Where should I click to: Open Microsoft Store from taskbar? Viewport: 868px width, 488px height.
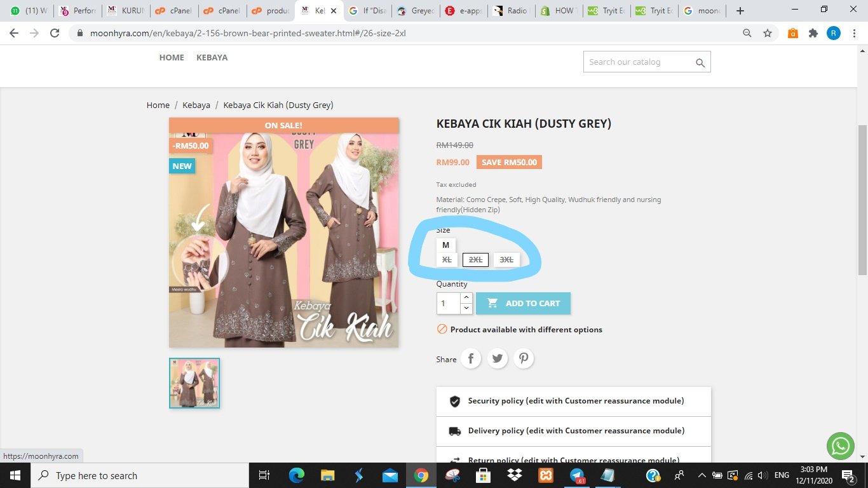(x=483, y=475)
